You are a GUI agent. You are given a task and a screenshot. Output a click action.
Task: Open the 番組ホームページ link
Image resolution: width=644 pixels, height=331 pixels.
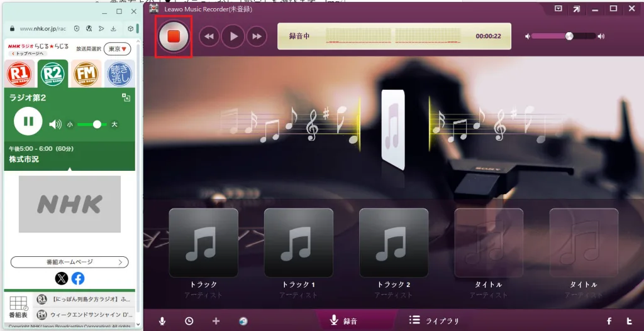pos(69,262)
